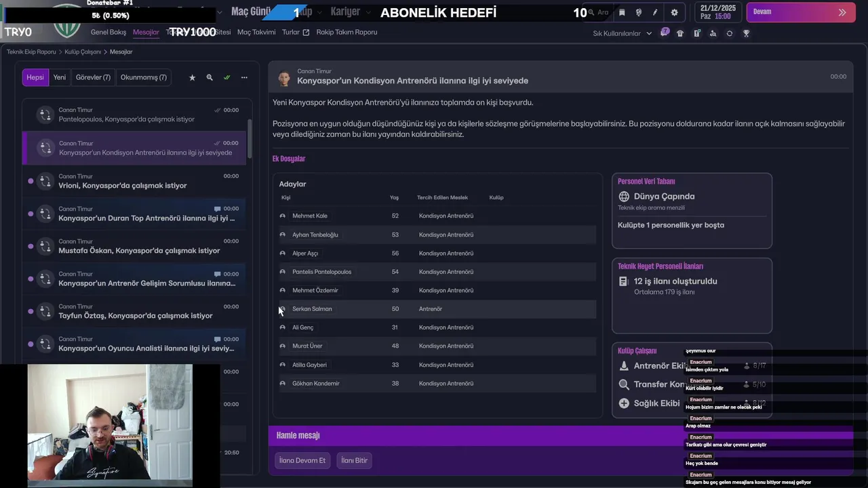Viewport: 868px width, 488px height.
Task: Select candidate row Serkan Salman
Action: tap(437, 309)
